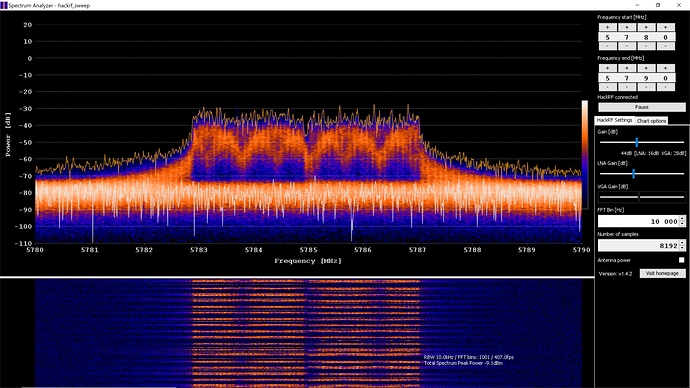Click the 5783 frequency axis tick label
This screenshot has height=388, width=690.
click(x=198, y=250)
